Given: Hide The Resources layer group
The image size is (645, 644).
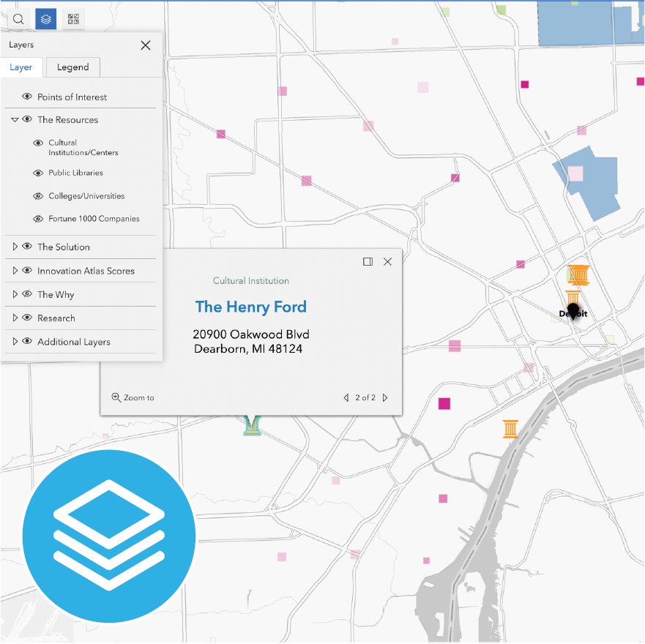Looking at the screenshot, I should point(27,119).
